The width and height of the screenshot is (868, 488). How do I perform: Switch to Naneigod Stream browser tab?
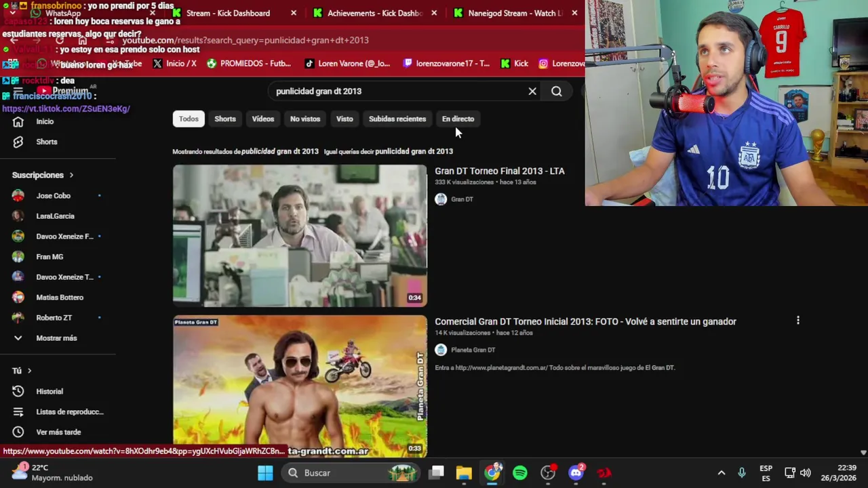click(x=515, y=13)
